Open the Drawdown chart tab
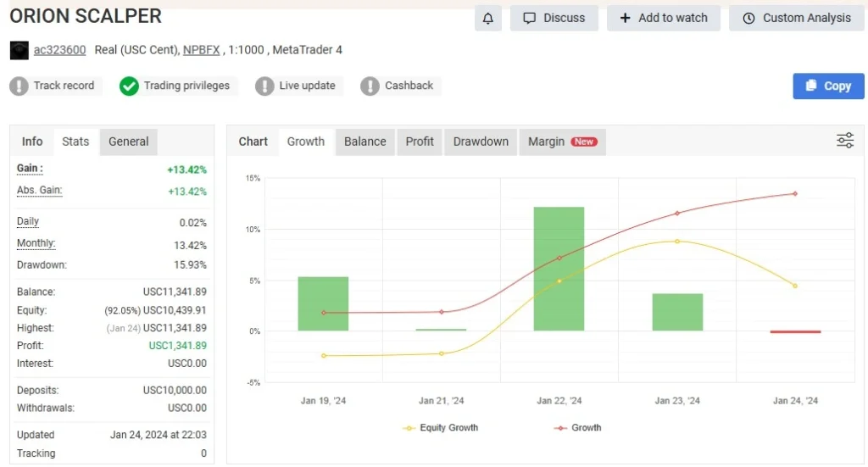 click(x=481, y=142)
